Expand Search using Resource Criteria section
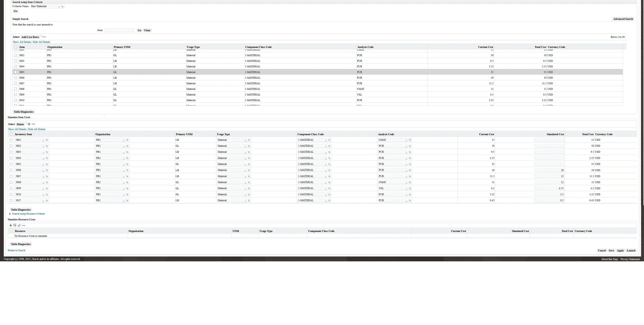Screen dimensions: 644x325 (x=10, y=214)
